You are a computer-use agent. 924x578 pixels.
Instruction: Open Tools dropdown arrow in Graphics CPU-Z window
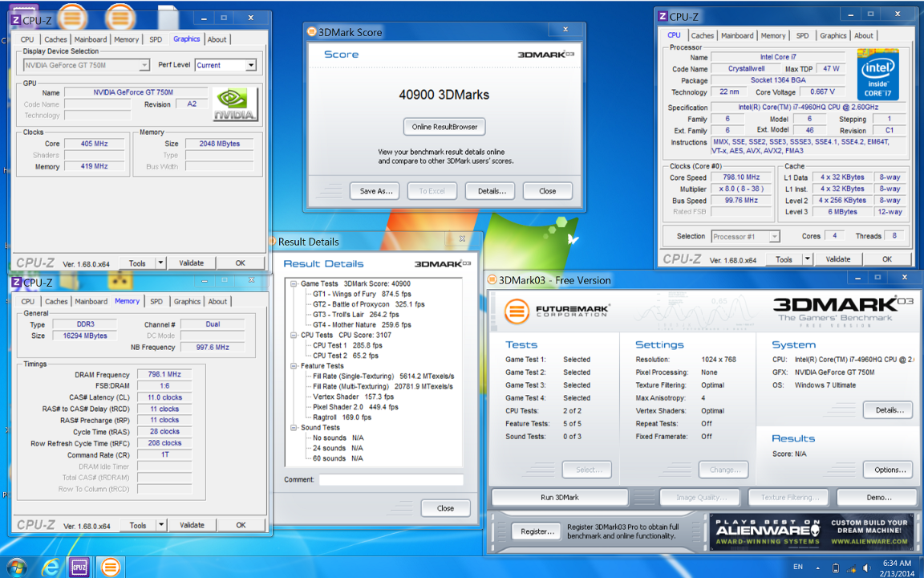point(161,263)
